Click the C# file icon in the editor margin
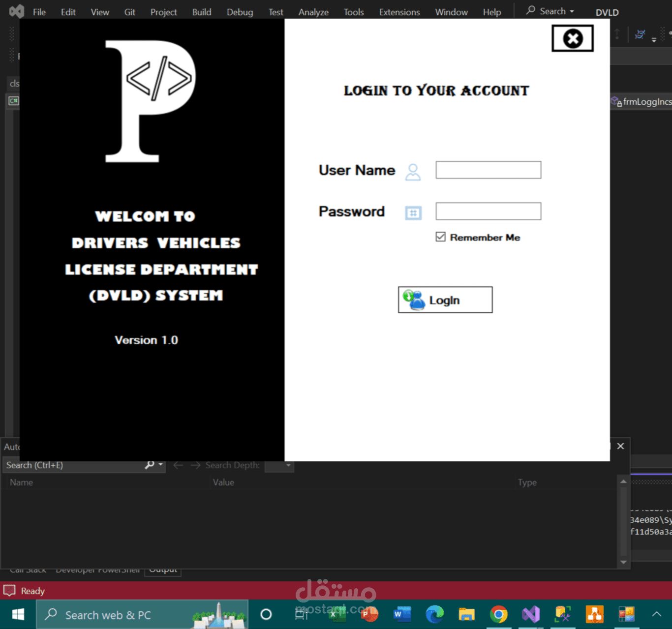The image size is (672, 629). [13, 100]
